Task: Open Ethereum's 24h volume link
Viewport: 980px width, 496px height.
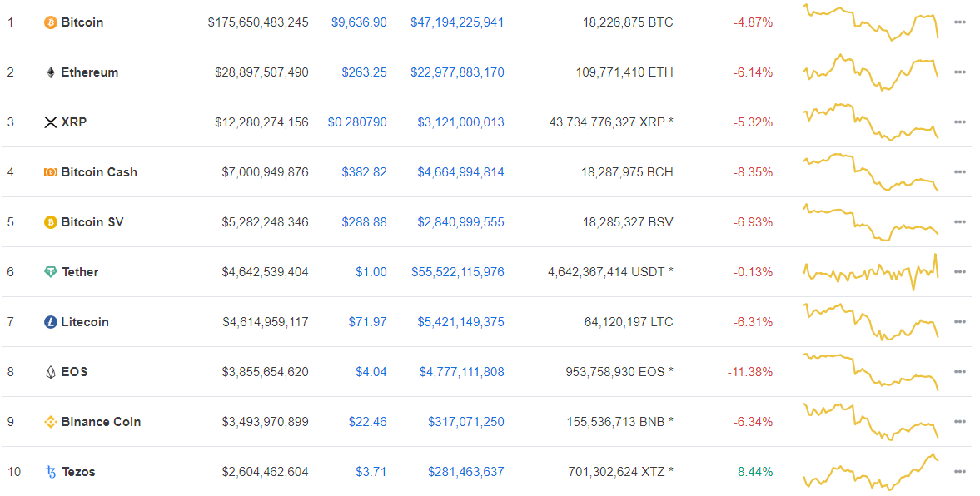Action: (x=457, y=72)
